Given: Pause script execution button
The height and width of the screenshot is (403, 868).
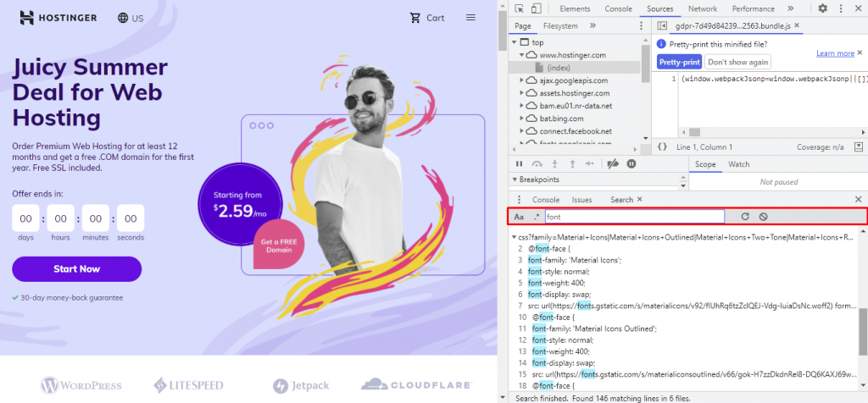Looking at the screenshot, I should pyautogui.click(x=520, y=164).
